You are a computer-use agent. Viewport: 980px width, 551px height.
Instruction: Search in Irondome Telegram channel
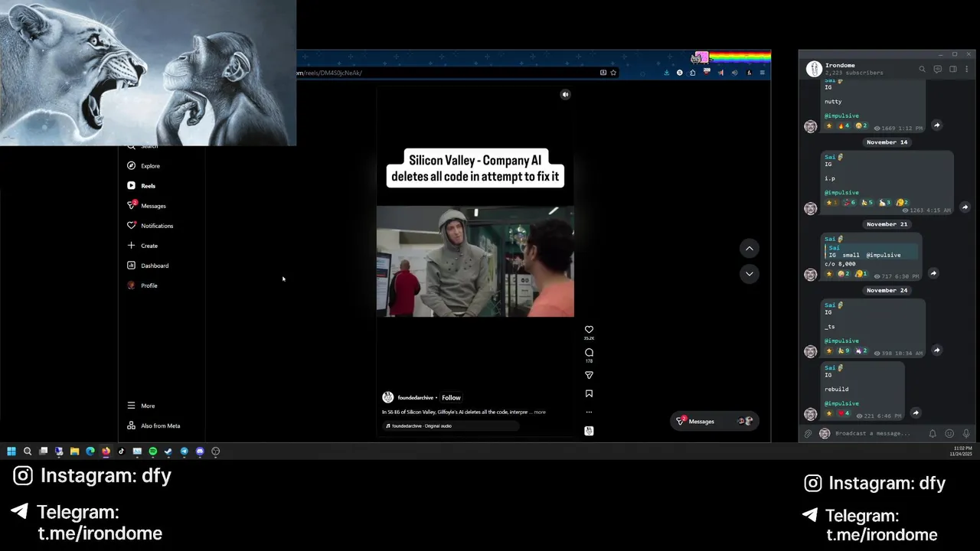922,69
